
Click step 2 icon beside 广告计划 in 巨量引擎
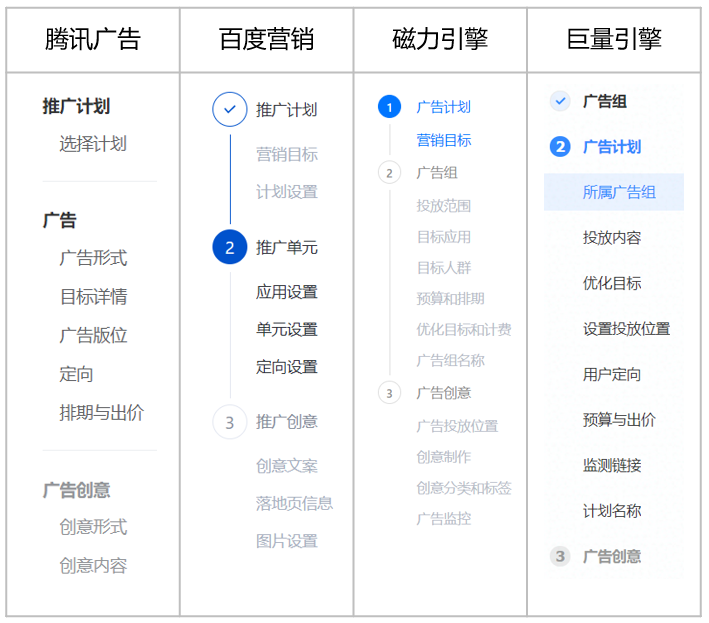pyautogui.click(x=560, y=147)
